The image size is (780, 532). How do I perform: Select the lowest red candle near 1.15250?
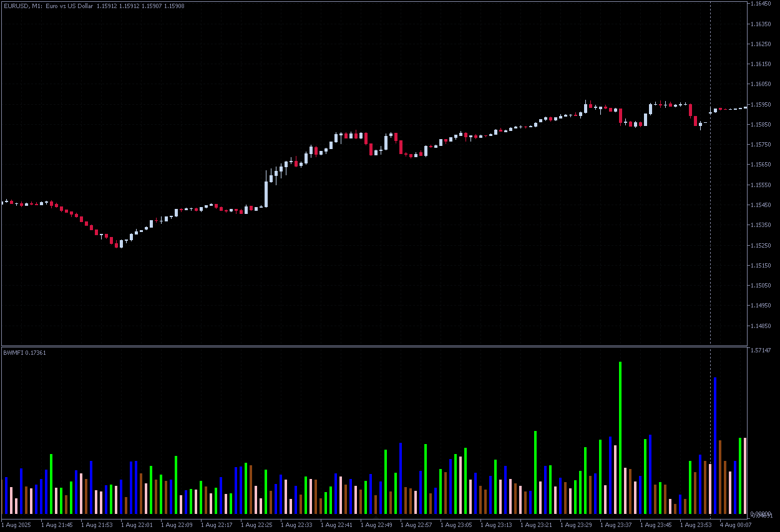[116, 244]
